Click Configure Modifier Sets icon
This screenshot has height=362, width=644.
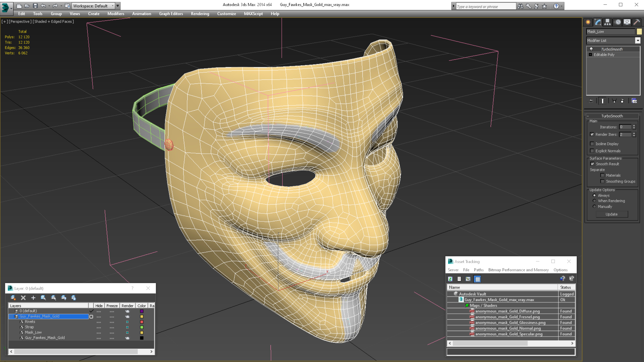click(x=634, y=101)
